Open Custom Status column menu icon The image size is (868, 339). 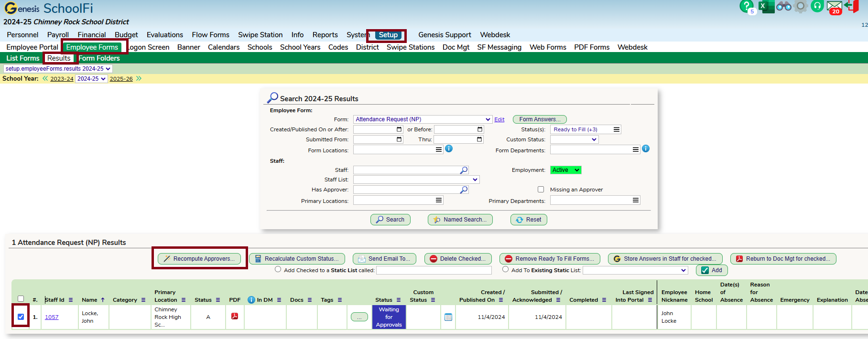[433, 300]
